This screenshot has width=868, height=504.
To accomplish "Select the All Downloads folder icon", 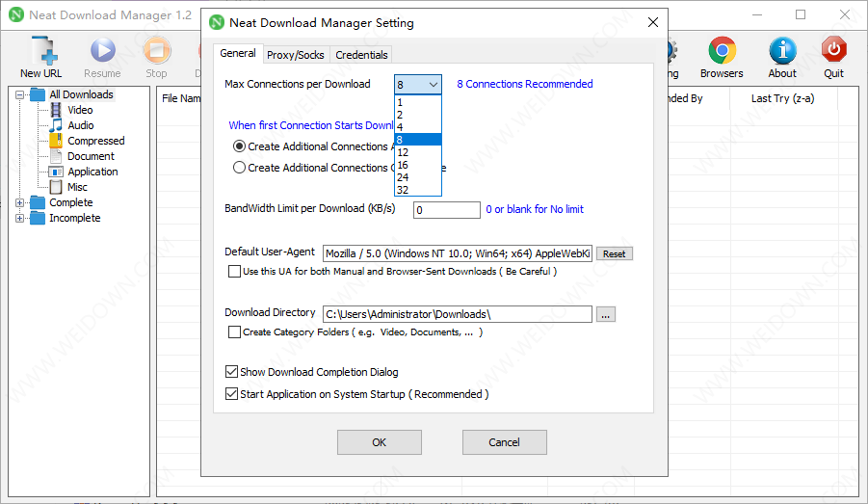I will click(x=38, y=94).
